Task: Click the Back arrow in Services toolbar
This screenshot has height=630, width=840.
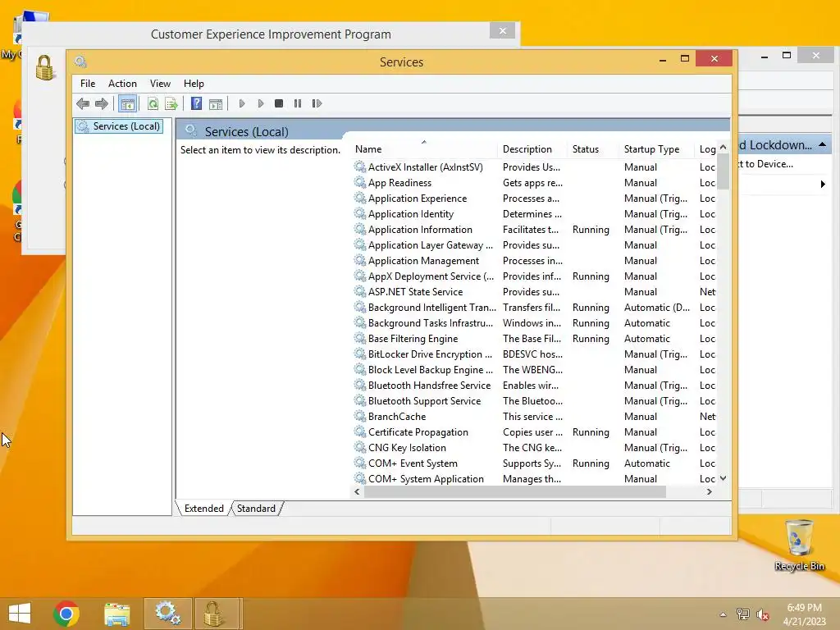Action: (83, 103)
